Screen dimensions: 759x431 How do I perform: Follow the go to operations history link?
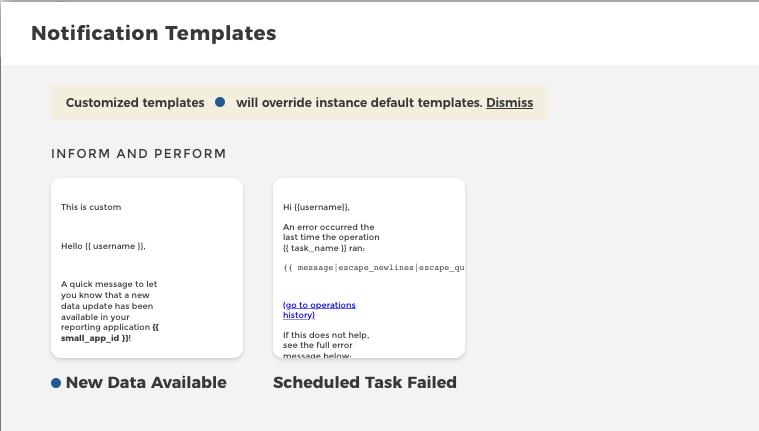(x=318, y=309)
